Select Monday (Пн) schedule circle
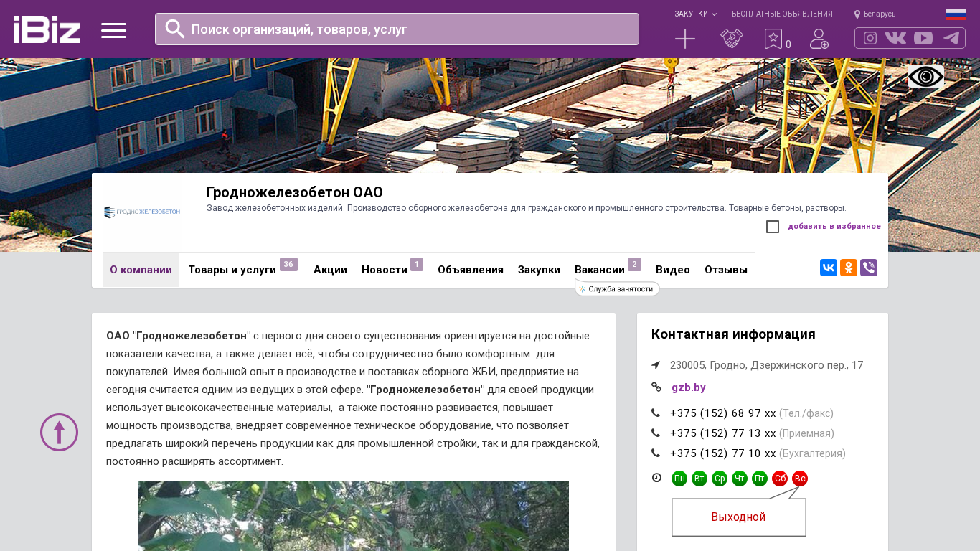The height and width of the screenshot is (551, 980). (679, 479)
